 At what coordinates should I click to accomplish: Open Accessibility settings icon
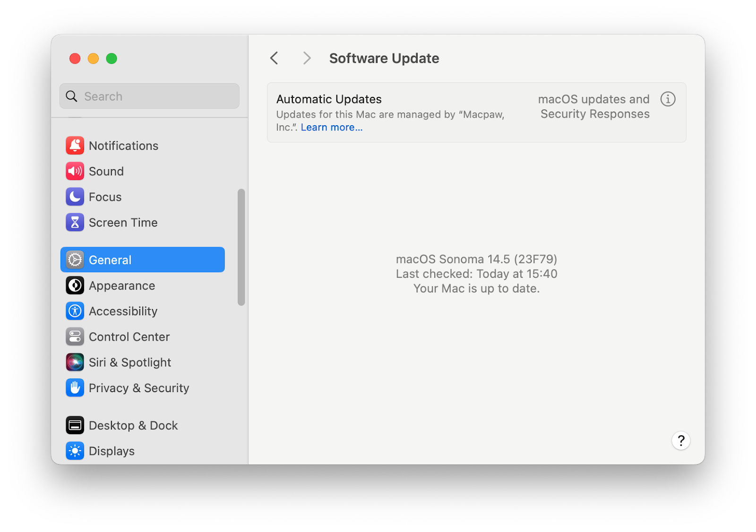(x=75, y=311)
